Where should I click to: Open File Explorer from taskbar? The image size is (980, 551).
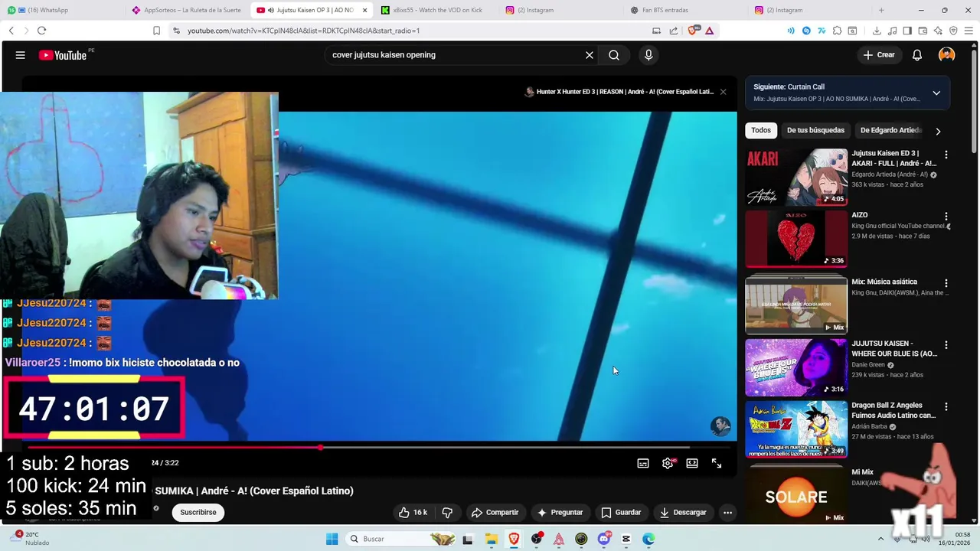pyautogui.click(x=492, y=540)
